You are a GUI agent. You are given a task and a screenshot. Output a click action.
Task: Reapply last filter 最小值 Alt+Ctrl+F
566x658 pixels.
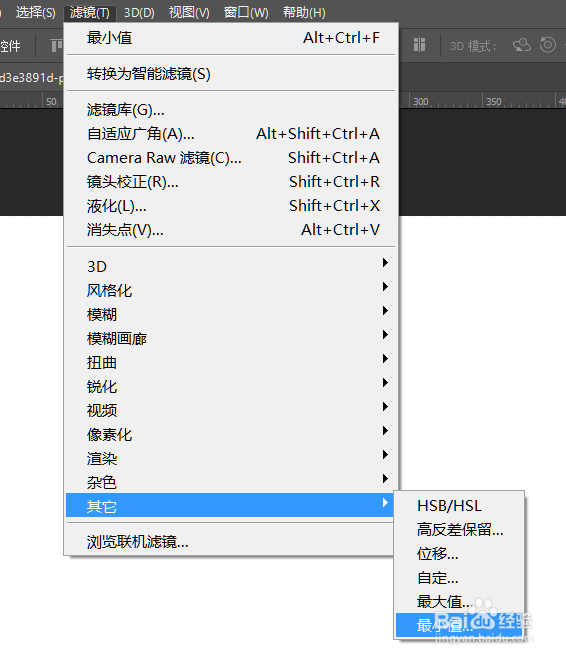click(x=231, y=38)
